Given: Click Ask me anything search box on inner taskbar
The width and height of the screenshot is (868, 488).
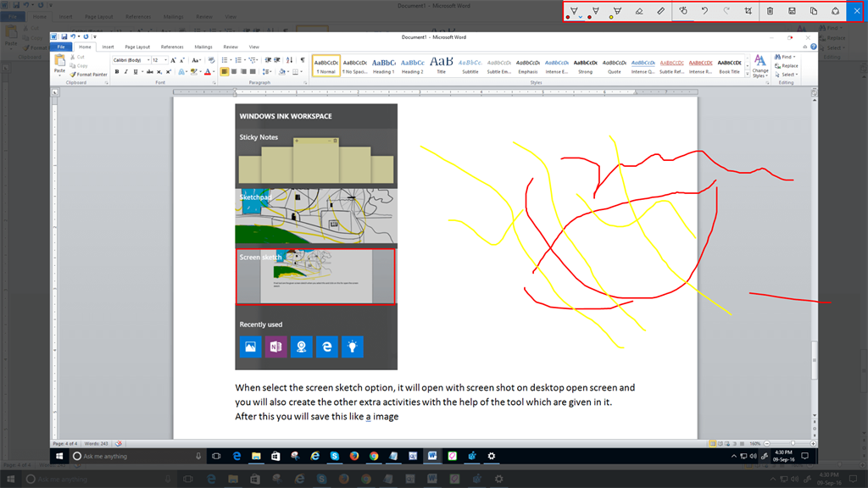Looking at the screenshot, I should 136,457.
